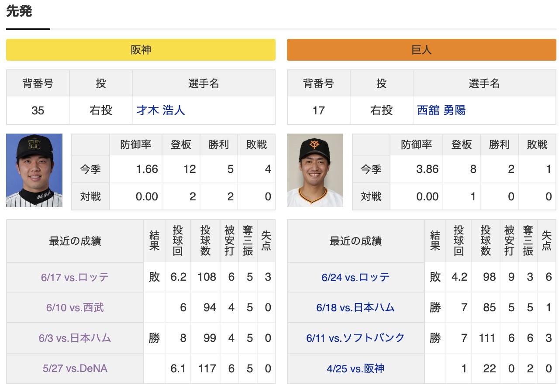Open the 6/11 vs.ソフトバンク game details

click(355, 338)
